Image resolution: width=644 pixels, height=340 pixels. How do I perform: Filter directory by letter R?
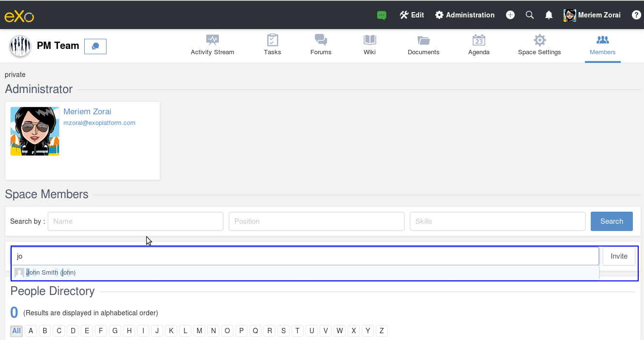269,331
